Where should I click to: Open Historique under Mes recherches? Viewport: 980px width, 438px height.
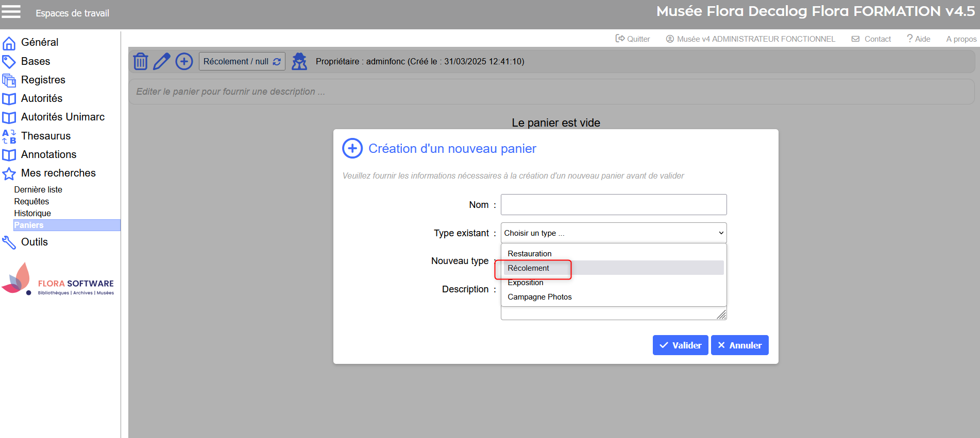(32, 213)
